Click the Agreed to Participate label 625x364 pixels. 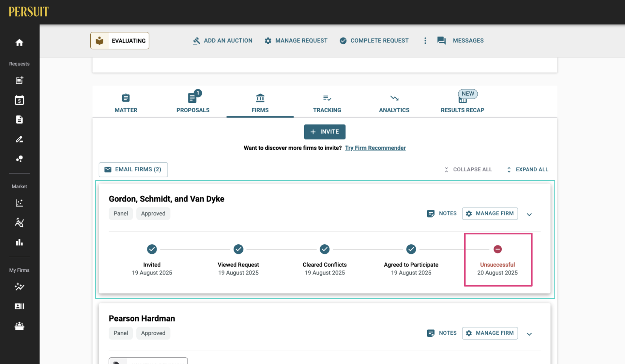[x=411, y=265]
